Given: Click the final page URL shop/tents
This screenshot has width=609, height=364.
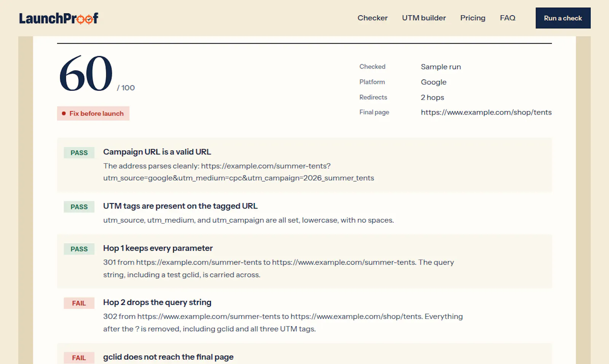Looking at the screenshot, I should point(486,112).
